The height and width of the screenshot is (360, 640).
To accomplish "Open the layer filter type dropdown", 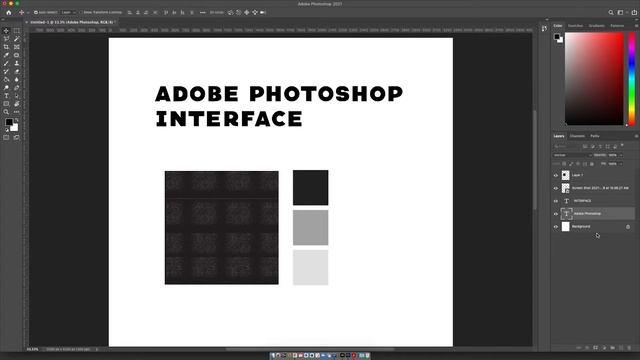I will pos(567,146).
